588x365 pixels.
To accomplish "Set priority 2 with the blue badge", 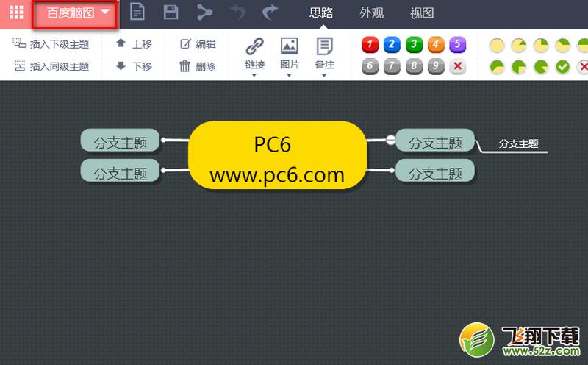I will pyautogui.click(x=392, y=45).
